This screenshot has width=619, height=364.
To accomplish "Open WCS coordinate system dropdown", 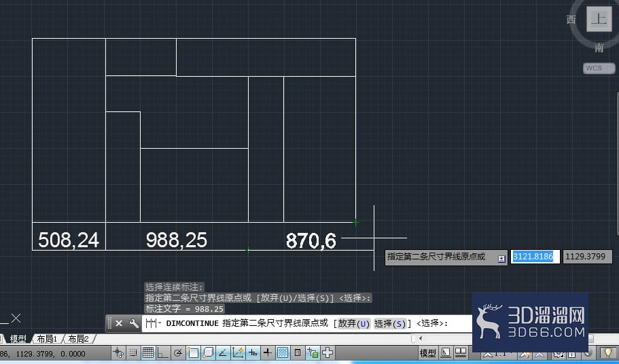I will [x=599, y=68].
